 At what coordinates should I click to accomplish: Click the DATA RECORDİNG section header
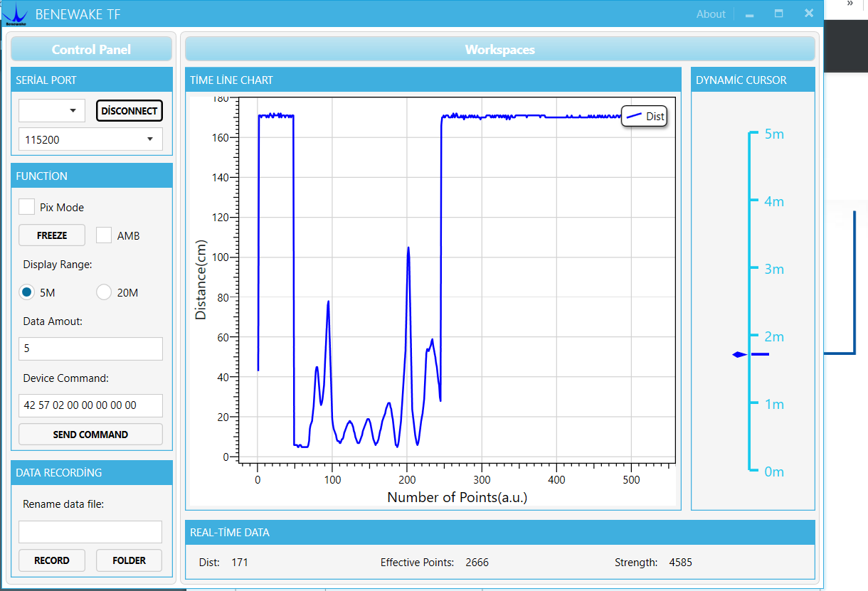point(92,472)
